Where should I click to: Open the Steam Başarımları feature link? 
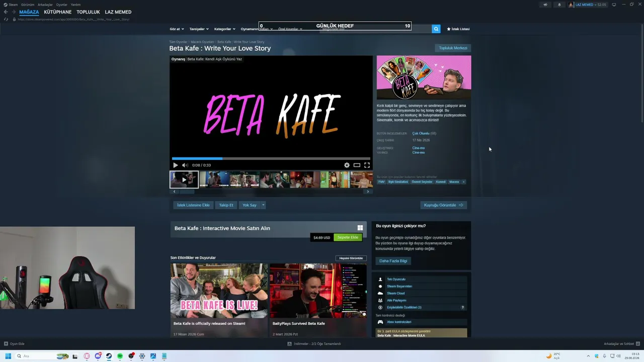click(x=399, y=287)
